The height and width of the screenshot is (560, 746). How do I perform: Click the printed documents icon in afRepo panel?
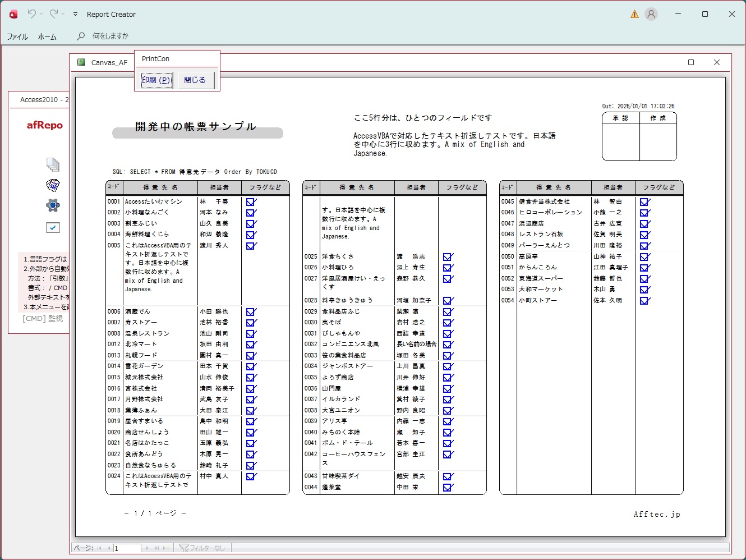pos(53,185)
